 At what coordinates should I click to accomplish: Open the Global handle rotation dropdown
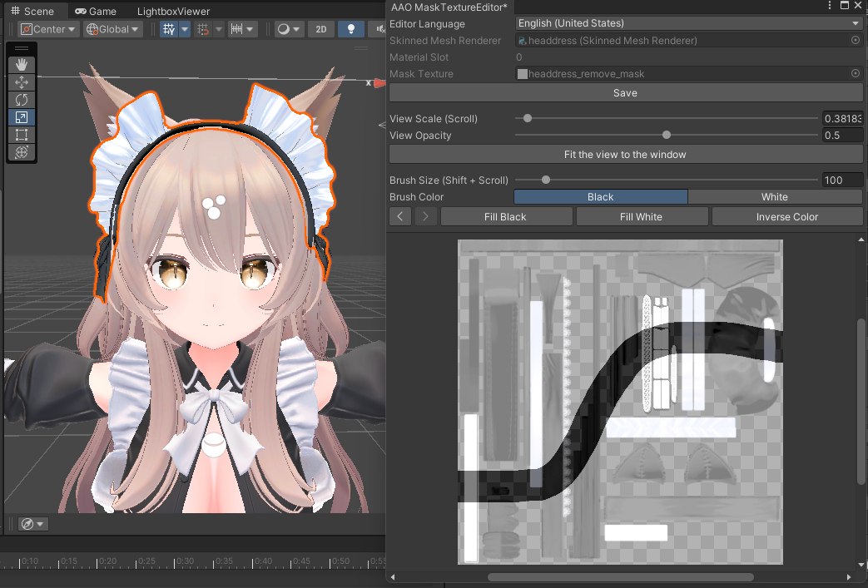[113, 29]
